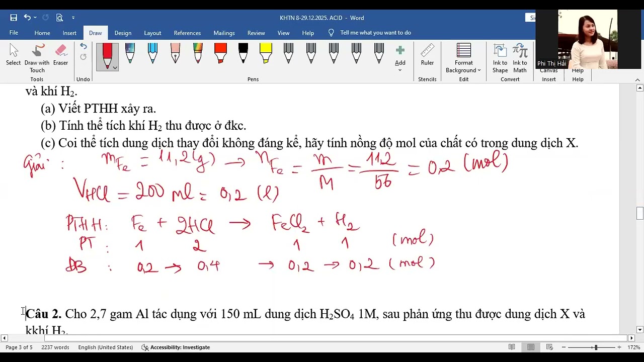Click horizontal scrollbar right arrow
This screenshot has height=362, width=644.
tap(631, 338)
